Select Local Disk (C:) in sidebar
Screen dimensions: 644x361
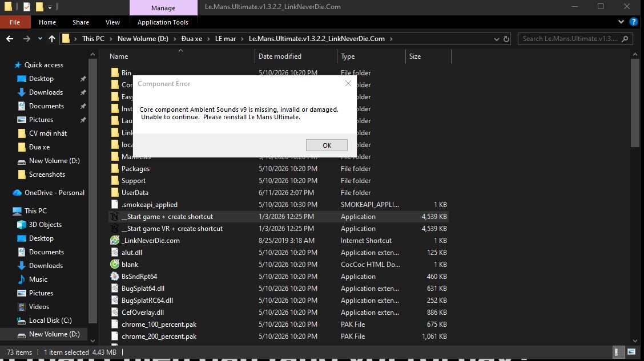coord(50,321)
